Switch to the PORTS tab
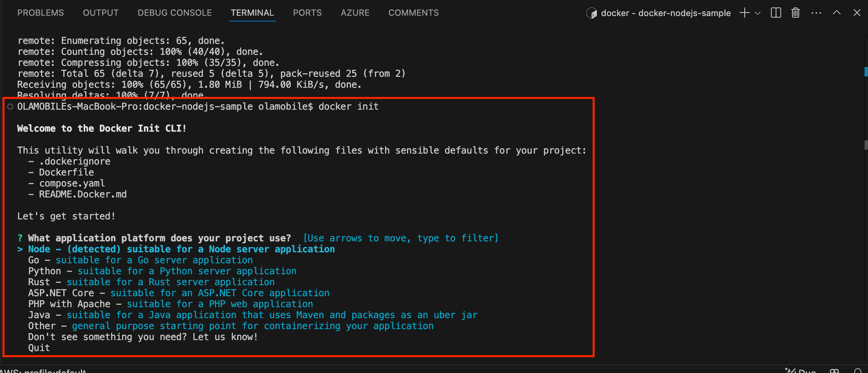 pos(307,13)
